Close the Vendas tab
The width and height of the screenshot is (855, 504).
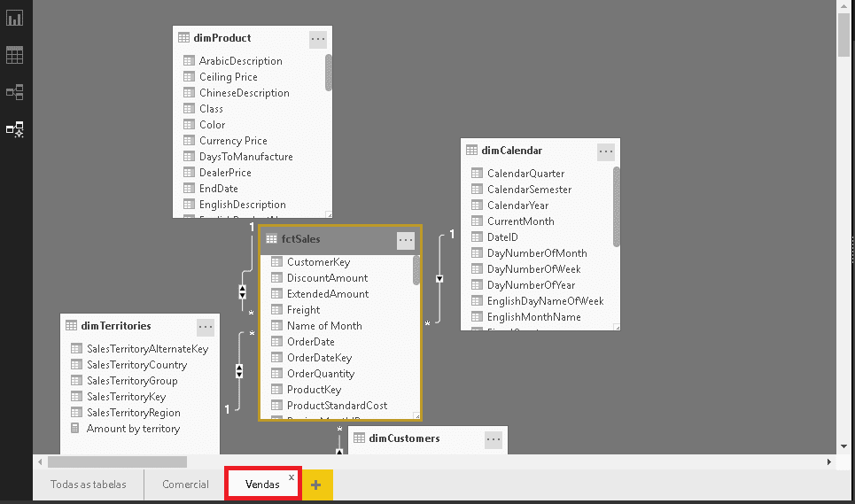point(291,477)
